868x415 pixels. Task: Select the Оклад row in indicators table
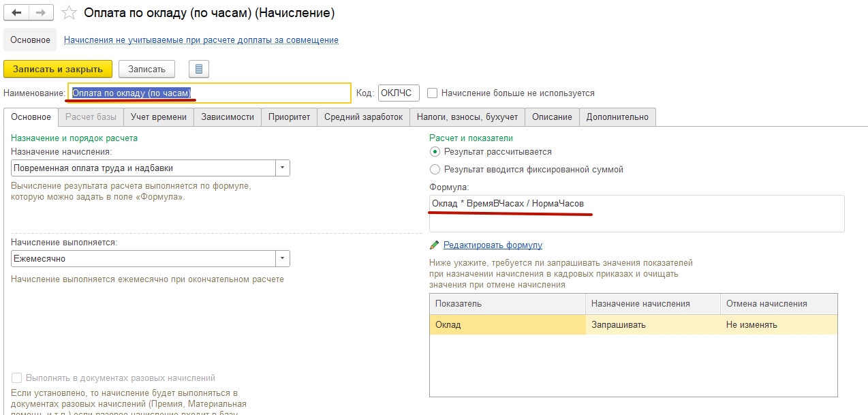pyautogui.click(x=507, y=325)
